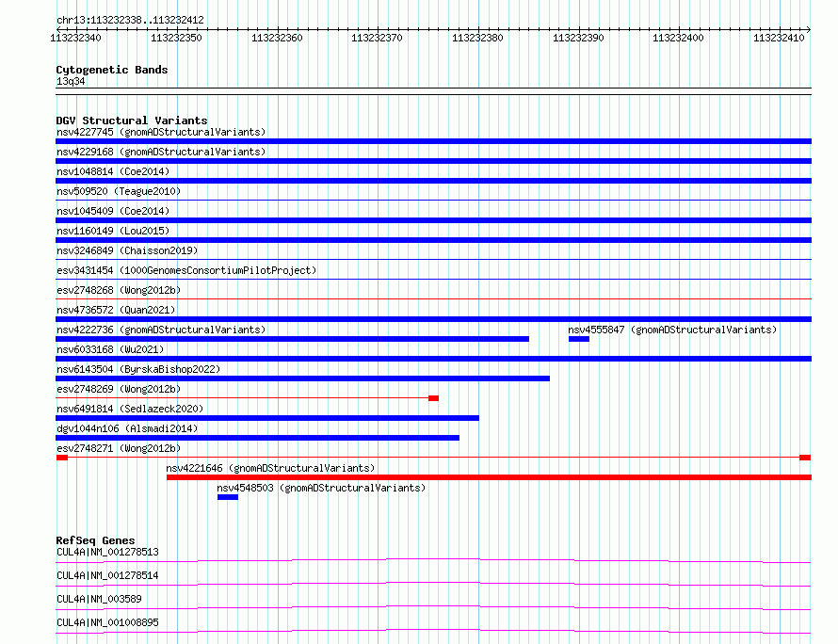
Task: Click the nsv4227745 gnomAD variant label
Action: click(161, 132)
